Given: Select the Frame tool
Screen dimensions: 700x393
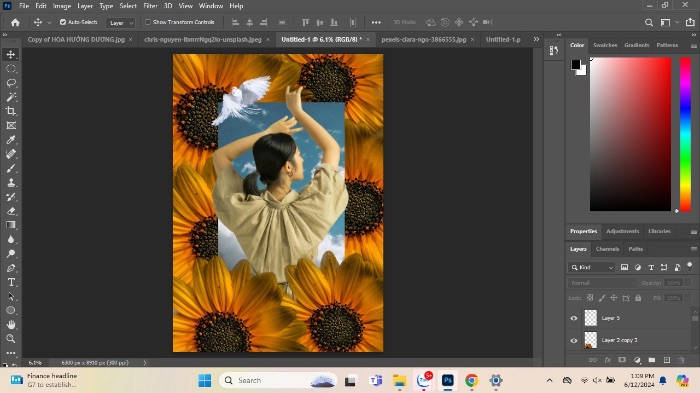Looking at the screenshot, I should coord(11,125).
